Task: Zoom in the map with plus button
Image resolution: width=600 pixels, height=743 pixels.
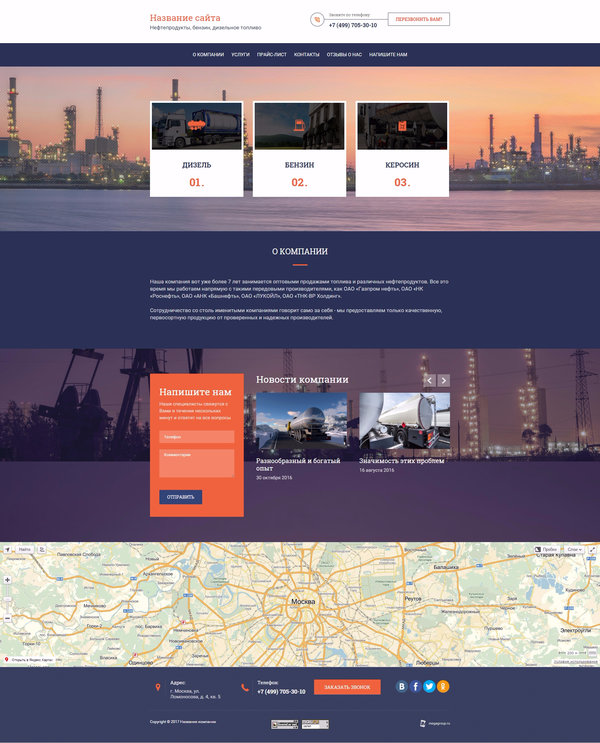Action: click(7, 580)
